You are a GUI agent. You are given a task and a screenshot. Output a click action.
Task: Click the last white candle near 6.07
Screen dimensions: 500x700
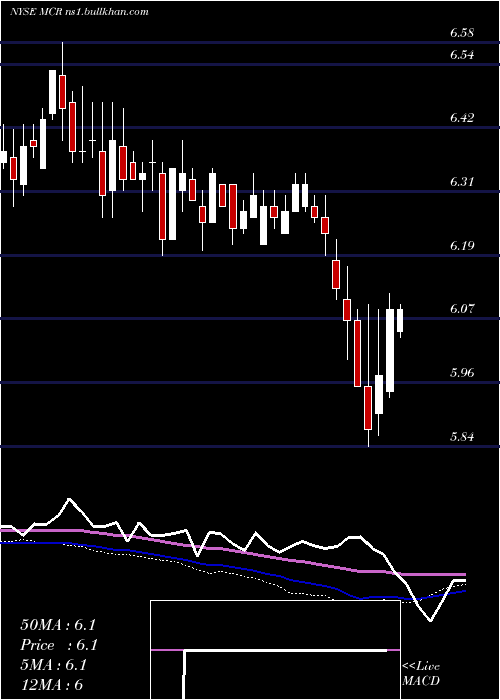(400, 321)
